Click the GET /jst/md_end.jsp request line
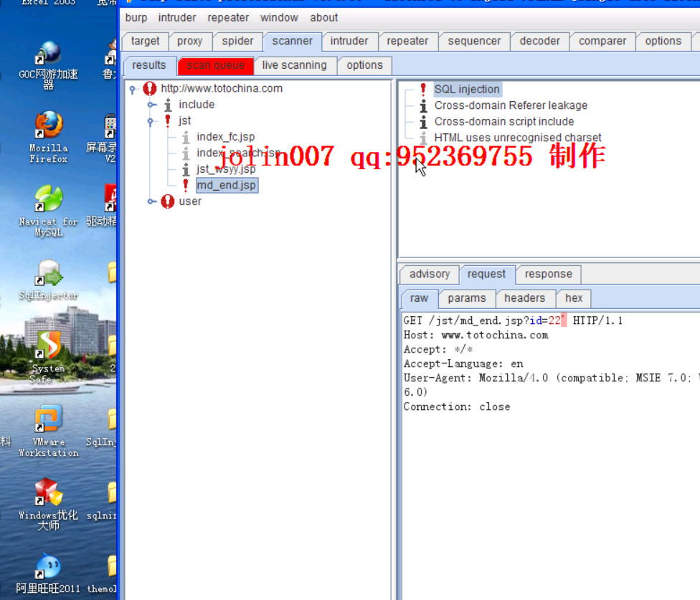The width and height of the screenshot is (700, 600). 513,320
